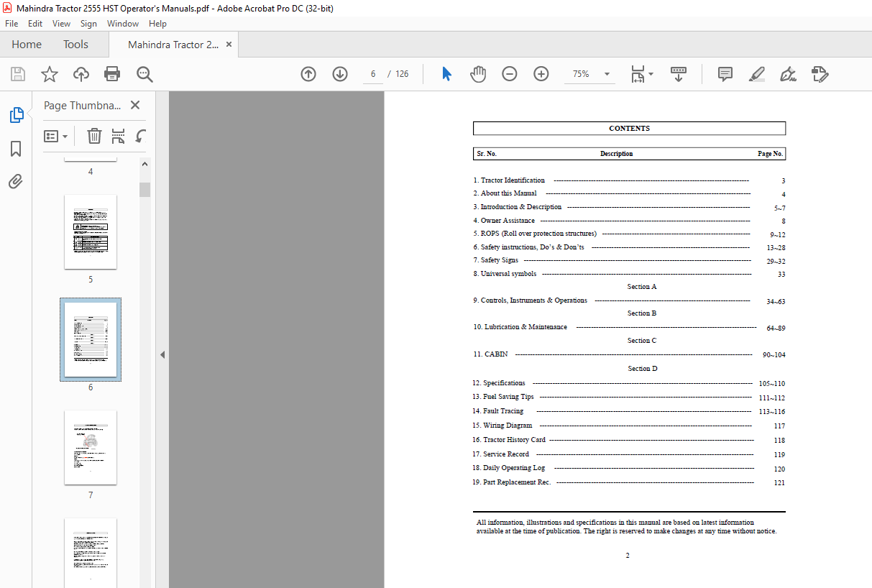Open the View menu
This screenshot has width=872, height=588.
[61, 24]
